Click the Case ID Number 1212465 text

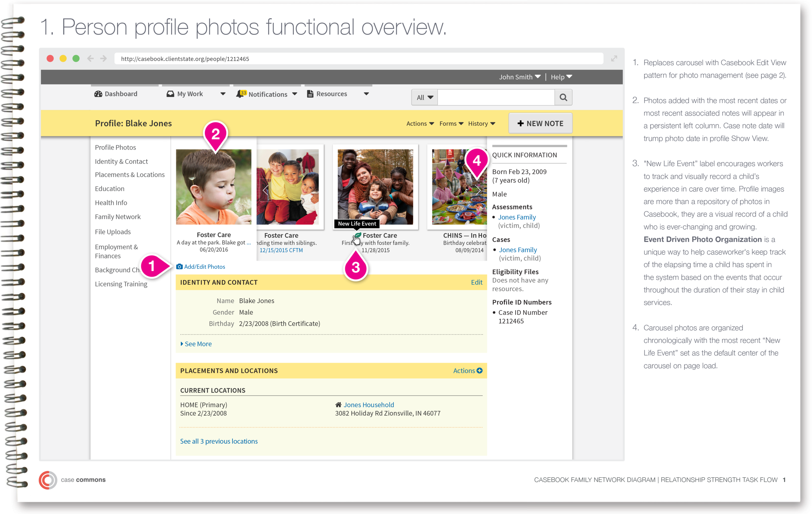pyautogui.click(x=523, y=317)
